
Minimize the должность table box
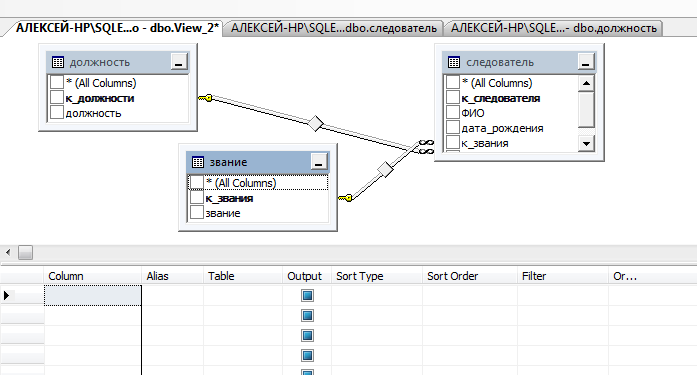pos(179,62)
